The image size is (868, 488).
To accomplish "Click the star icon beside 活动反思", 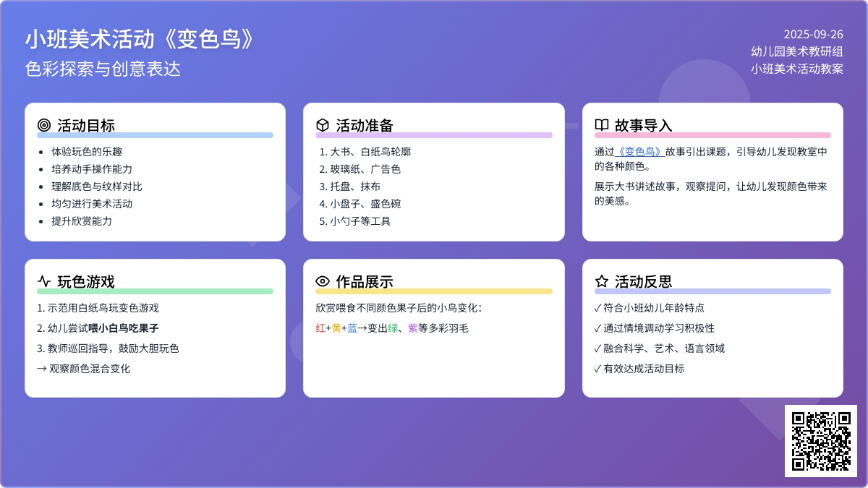I will coord(601,281).
